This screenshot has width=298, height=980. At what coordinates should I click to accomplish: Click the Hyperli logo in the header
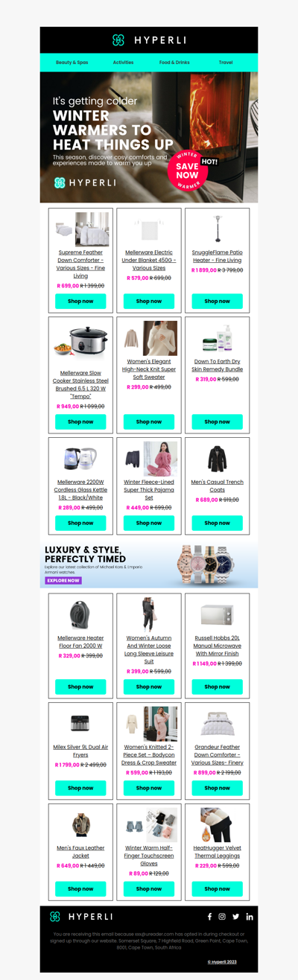click(149, 39)
